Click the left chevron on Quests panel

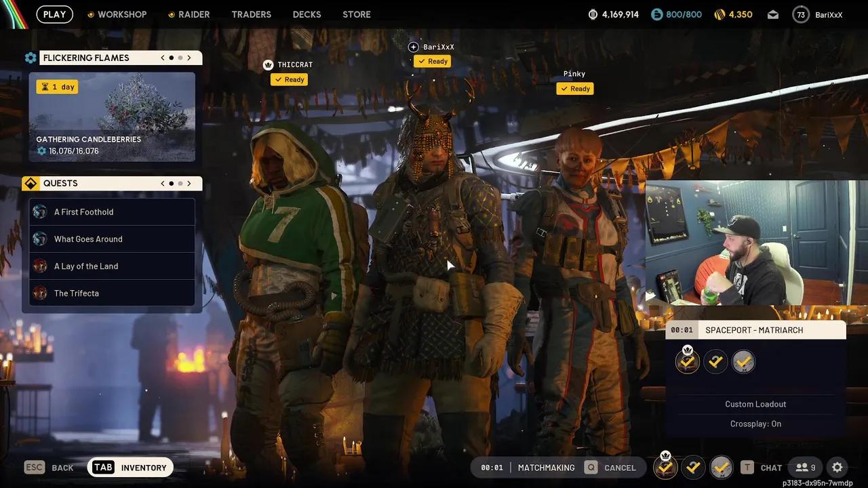pyautogui.click(x=162, y=183)
